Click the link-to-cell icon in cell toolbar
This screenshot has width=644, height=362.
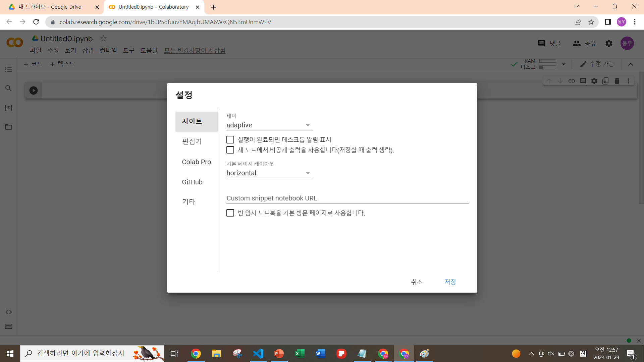(572, 81)
